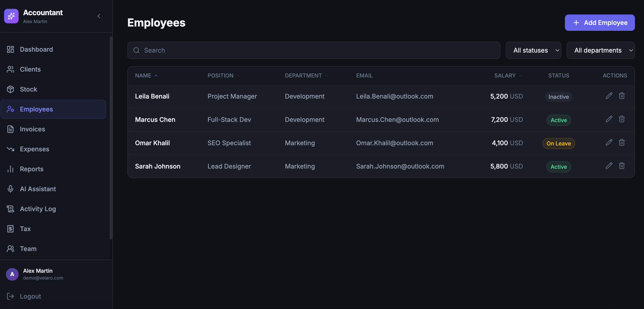Click edit pencil icon for Sarah Johnson
Image resolution: width=644 pixels, height=309 pixels.
pos(609,166)
